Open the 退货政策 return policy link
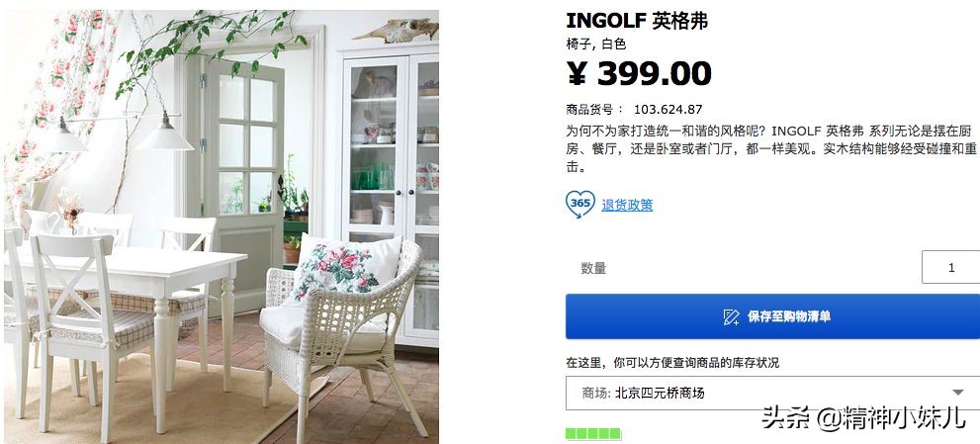 coord(627,205)
